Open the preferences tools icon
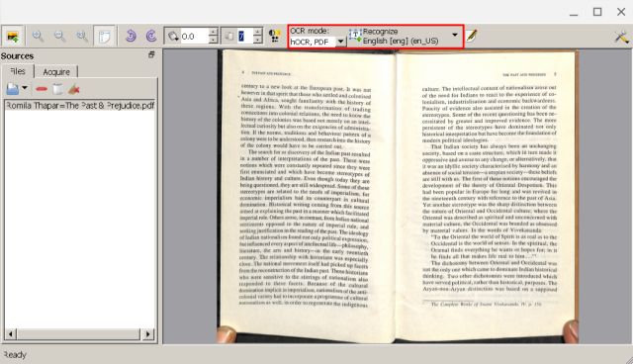The width and height of the screenshot is (633, 364). (x=622, y=37)
